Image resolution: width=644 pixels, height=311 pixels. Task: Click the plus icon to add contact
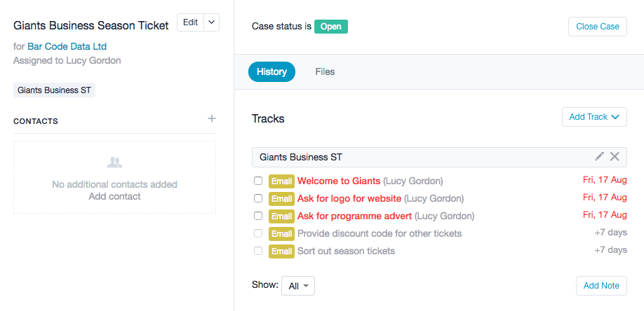coord(212,119)
